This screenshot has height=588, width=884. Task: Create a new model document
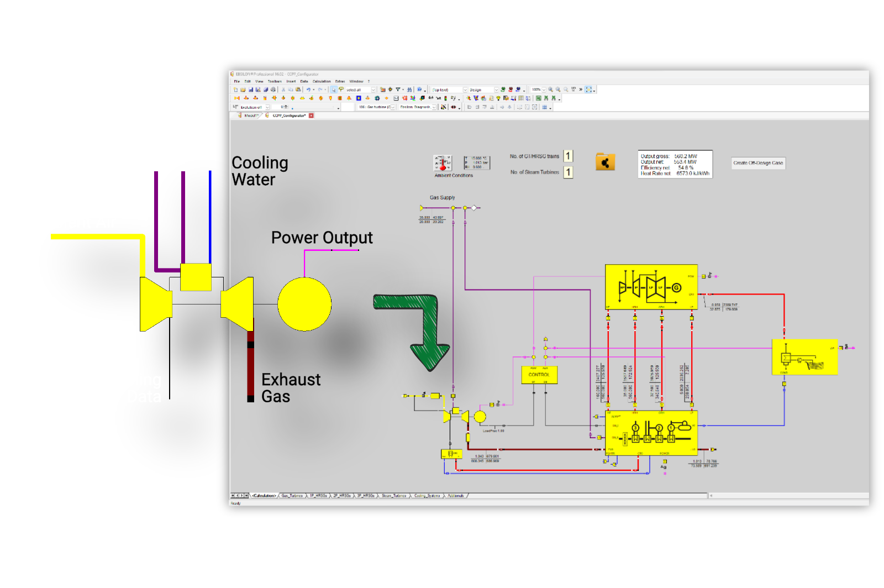tap(236, 89)
